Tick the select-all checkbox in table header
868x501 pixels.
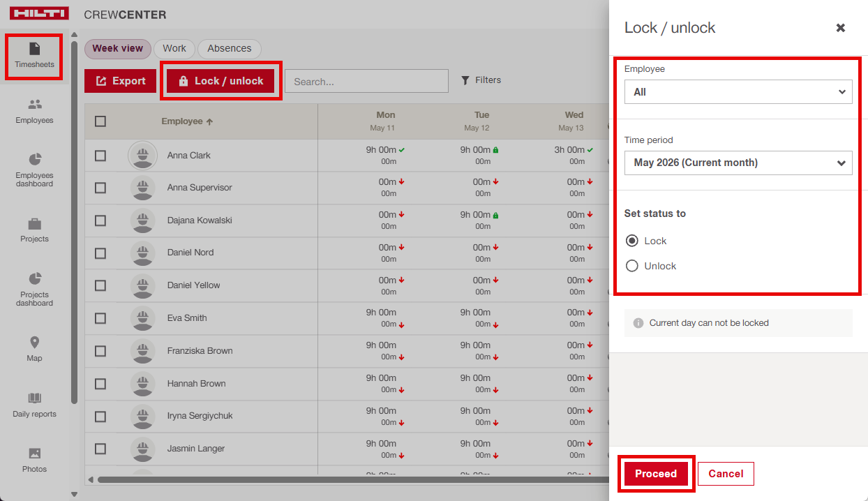click(x=100, y=121)
